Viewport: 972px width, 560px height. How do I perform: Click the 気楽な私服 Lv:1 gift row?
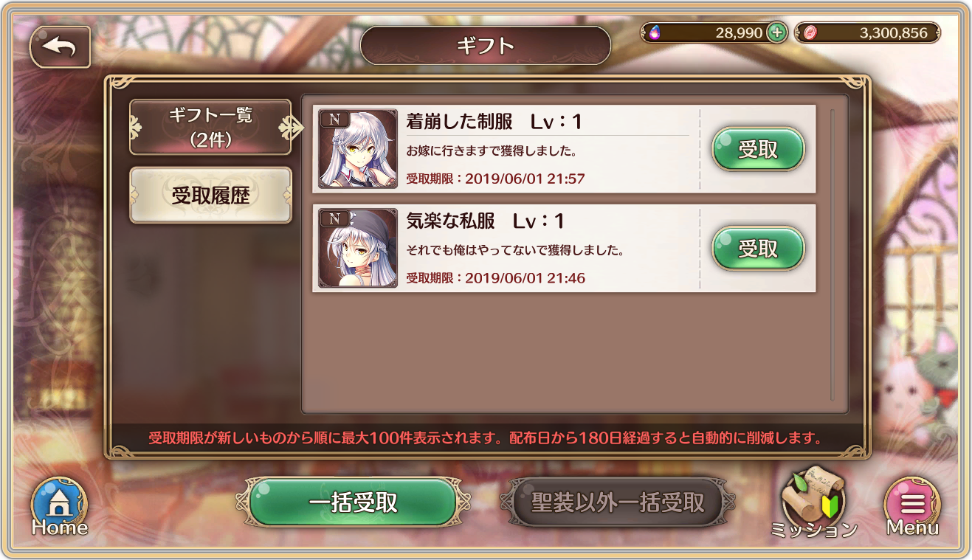pyautogui.click(x=564, y=249)
